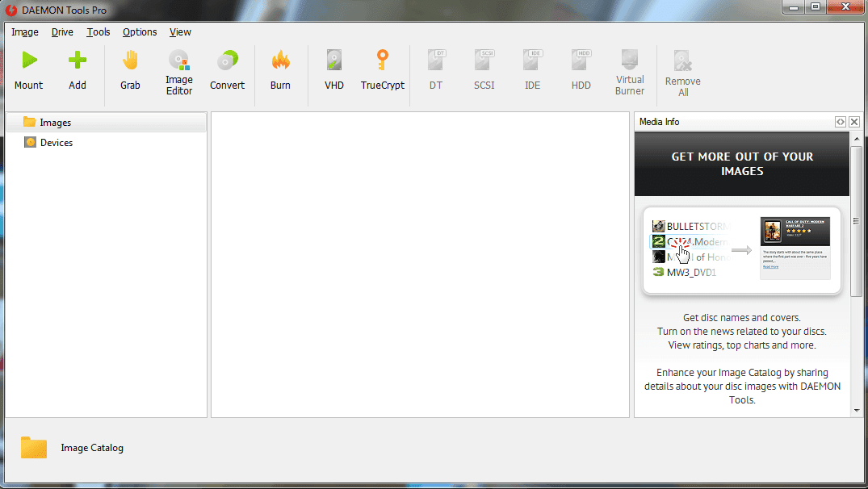Click the Media Info scrollbar thumb
Screen dimensions: 868x489
pos(857,221)
